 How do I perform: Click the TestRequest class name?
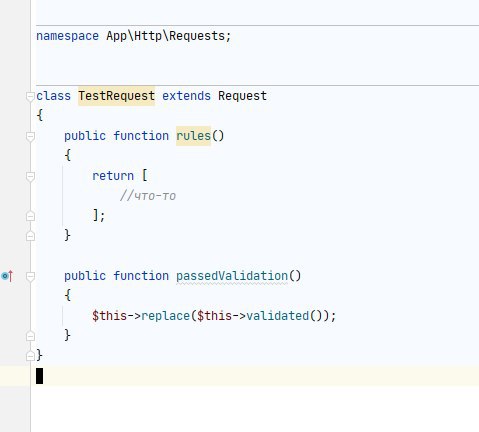116,96
